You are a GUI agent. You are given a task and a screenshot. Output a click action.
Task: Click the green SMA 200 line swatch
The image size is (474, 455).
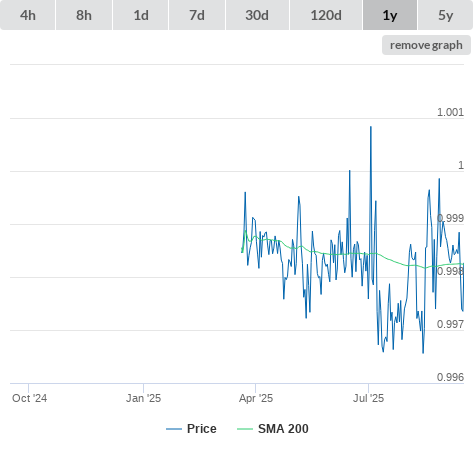point(245,429)
